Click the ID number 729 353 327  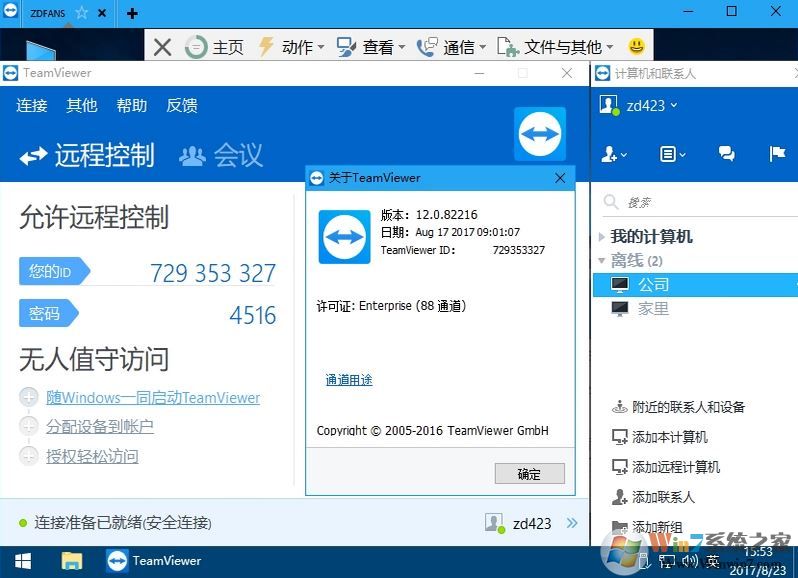point(213,273)
